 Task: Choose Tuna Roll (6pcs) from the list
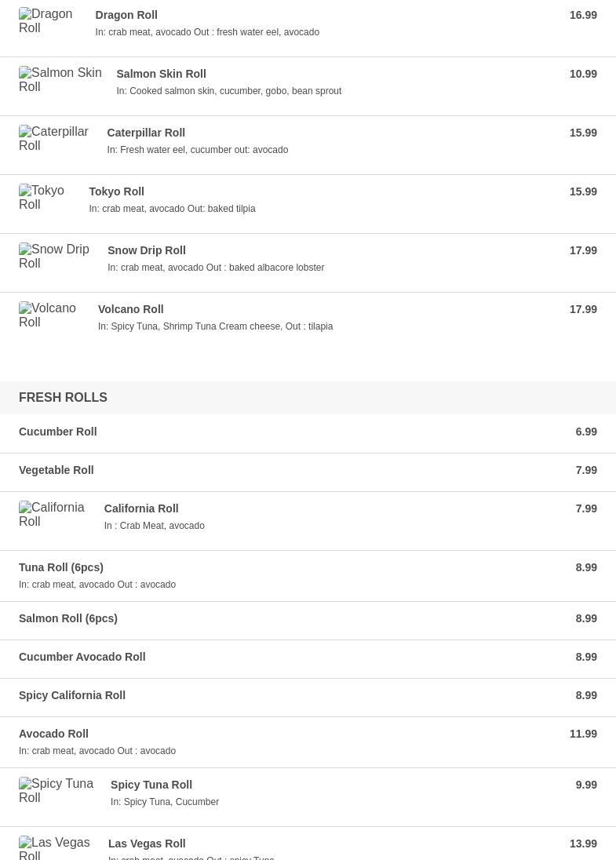coord(61,567)
